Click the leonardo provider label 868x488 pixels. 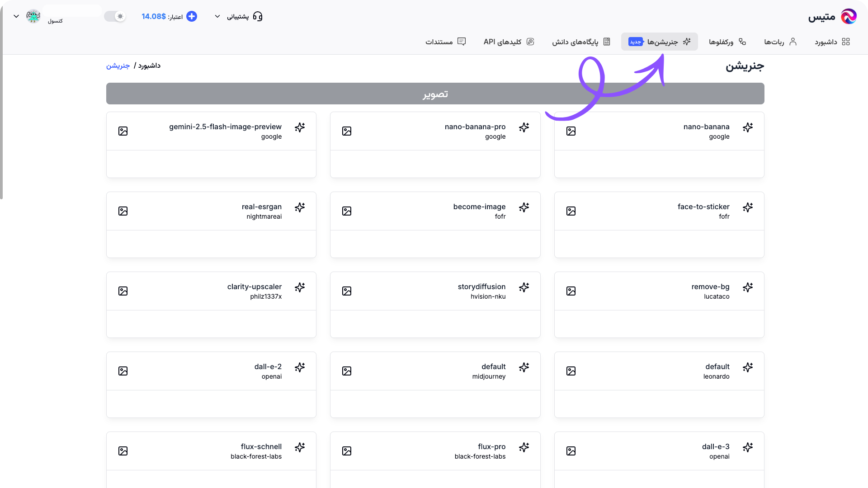(717, 376)
